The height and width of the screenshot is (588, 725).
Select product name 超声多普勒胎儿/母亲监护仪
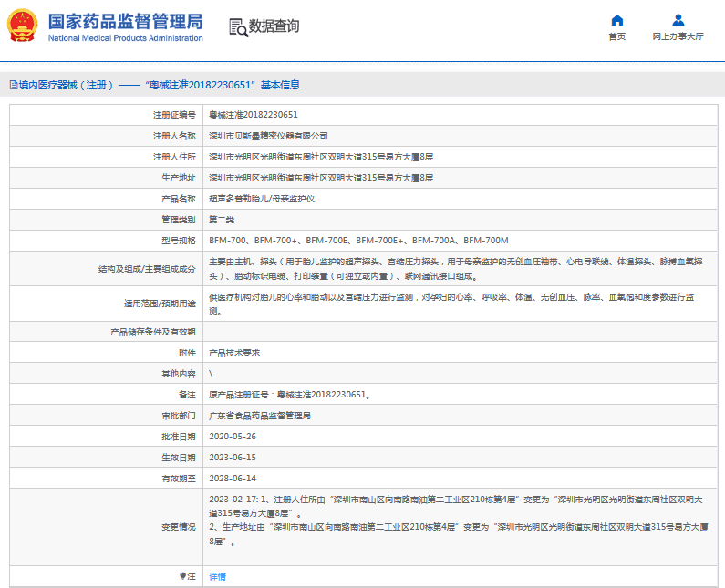point(262,199)
